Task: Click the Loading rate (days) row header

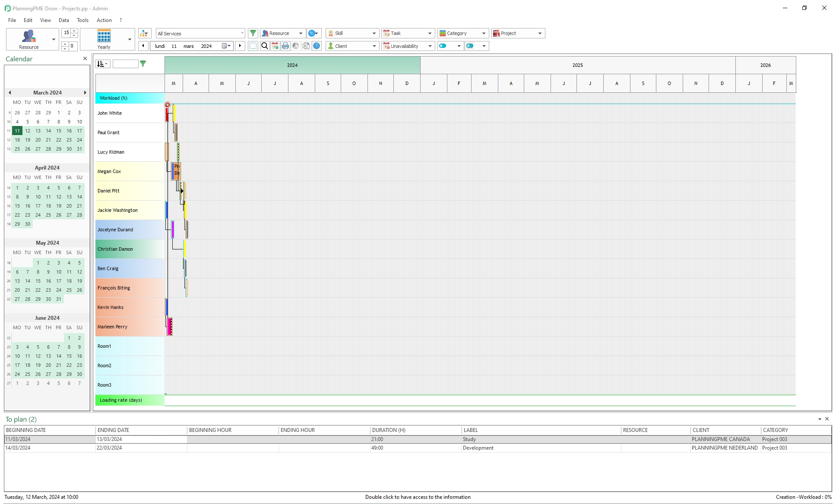Action: [130, 400]
